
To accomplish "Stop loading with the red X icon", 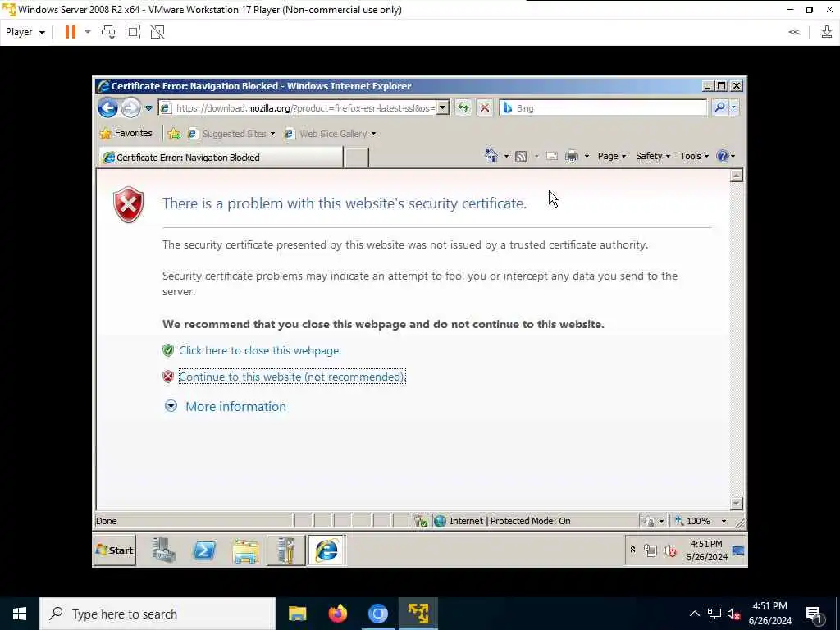I will (x=485, y=108).
